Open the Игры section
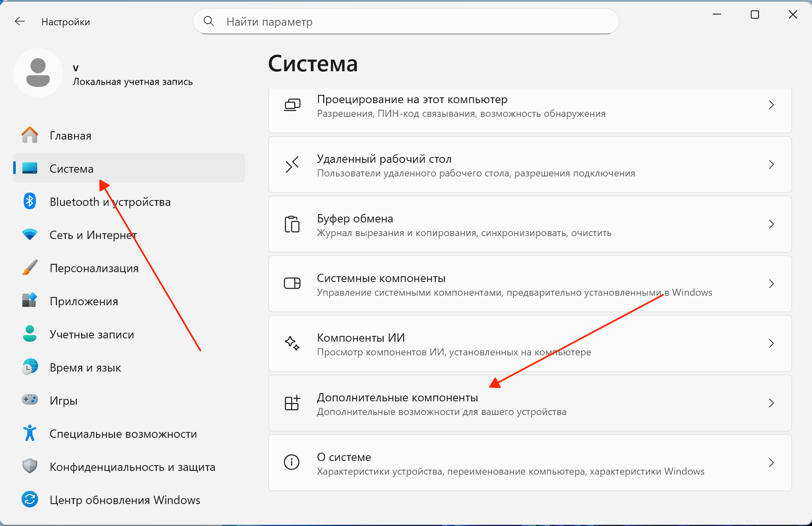The height and width of the screenshot is (526, 812). click(x=129, y=400)
